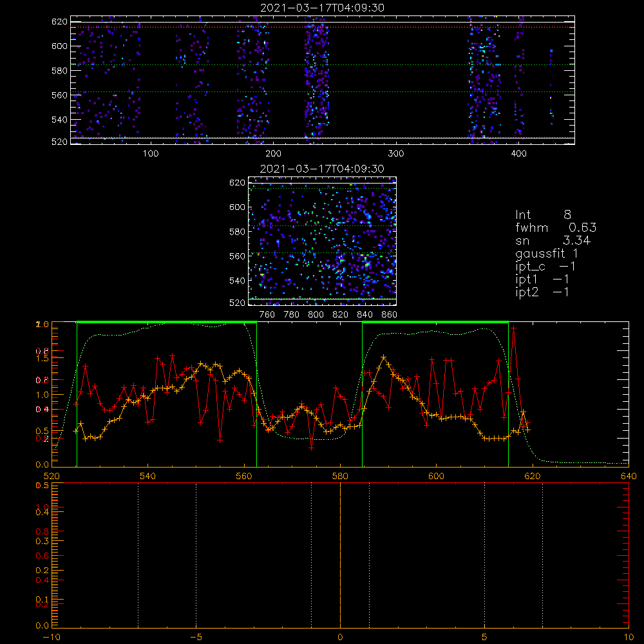This screenshot has width=644, height=644.
Task: Click the 800 x-axis label of the middle image
Action: coord(316,315)
